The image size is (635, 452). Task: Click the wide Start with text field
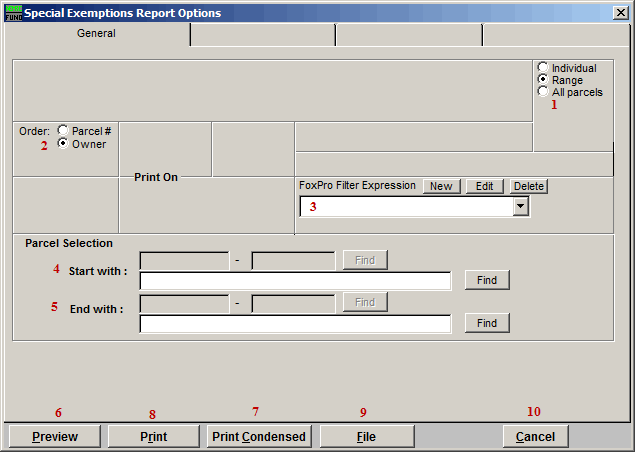coord(295,281)
